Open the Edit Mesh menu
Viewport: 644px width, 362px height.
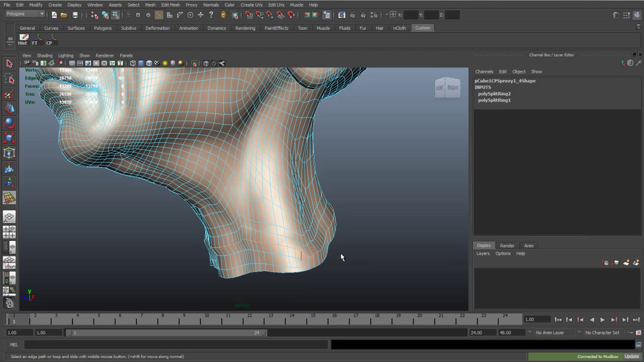click(x=171, y=5)
